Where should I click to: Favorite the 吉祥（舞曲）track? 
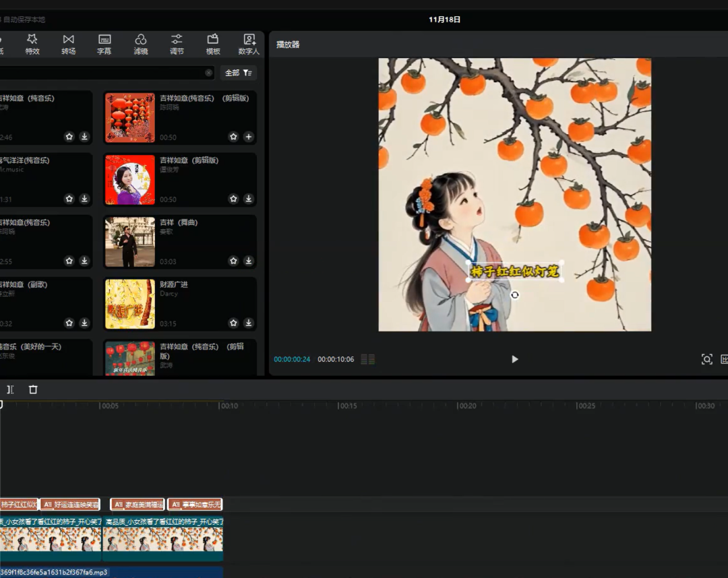233,261
